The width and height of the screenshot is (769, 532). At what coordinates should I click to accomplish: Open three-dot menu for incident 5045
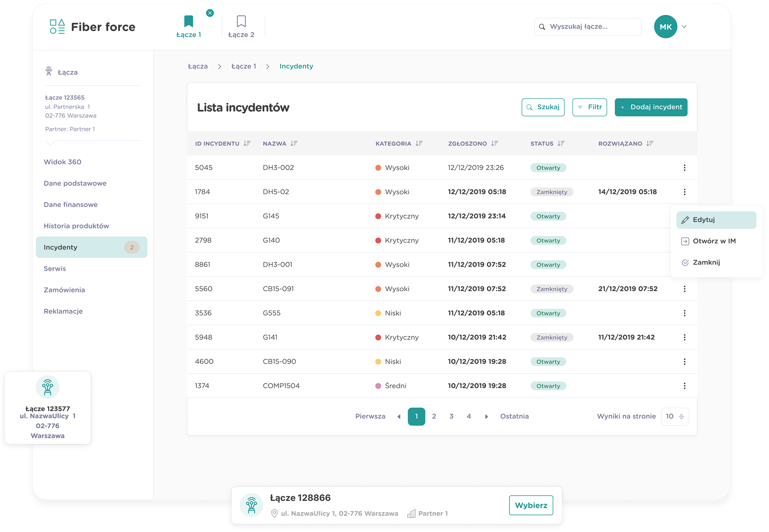tap(684, 168)
